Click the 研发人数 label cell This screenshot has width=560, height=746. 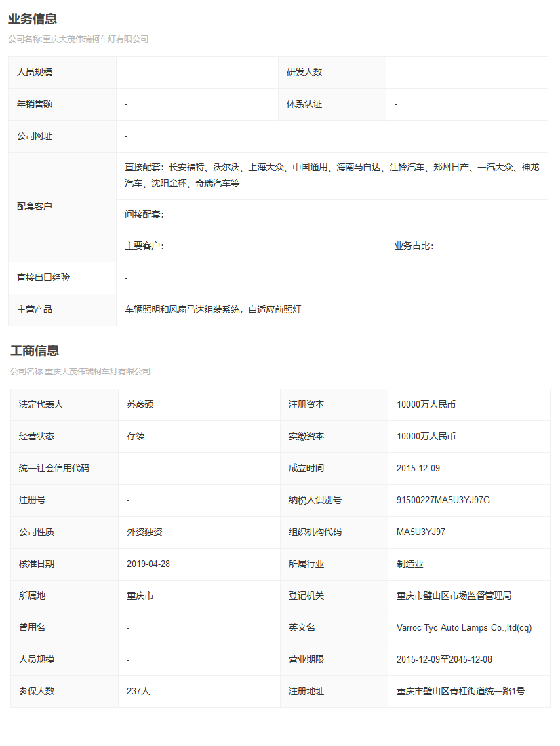pyautogui.click(x=332, y=73)
